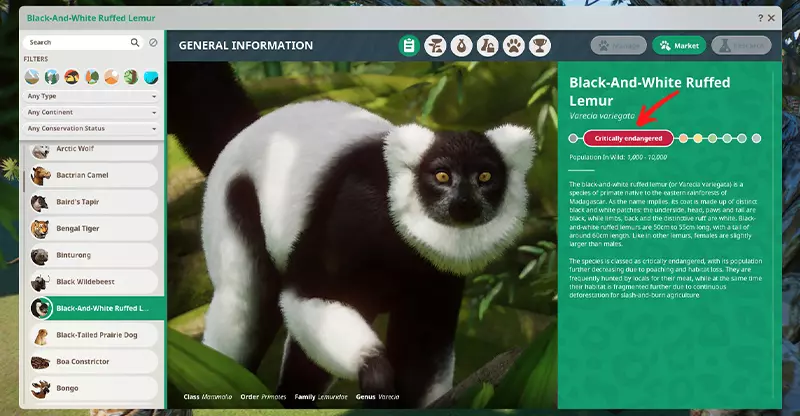This screenshot has height=416, width=800.
Task: Select Baird's Tapir in the animal list
Action: coord(93,202)
